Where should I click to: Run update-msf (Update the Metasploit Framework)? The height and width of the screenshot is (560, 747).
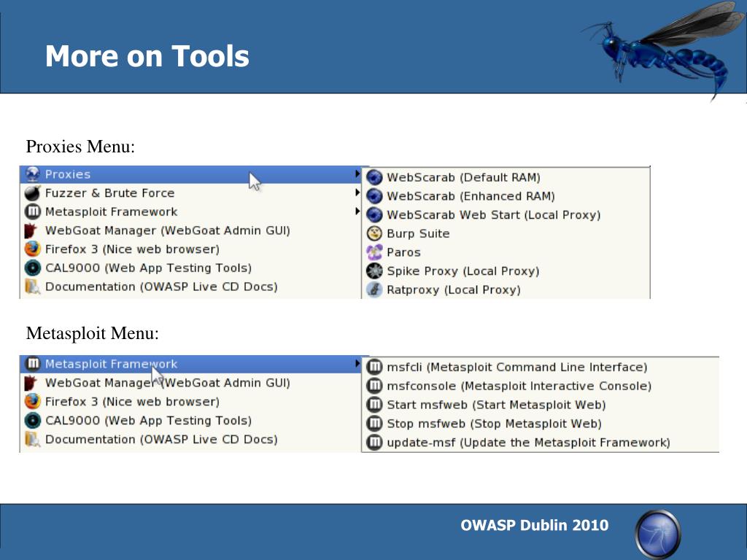(x=541, y=443)
